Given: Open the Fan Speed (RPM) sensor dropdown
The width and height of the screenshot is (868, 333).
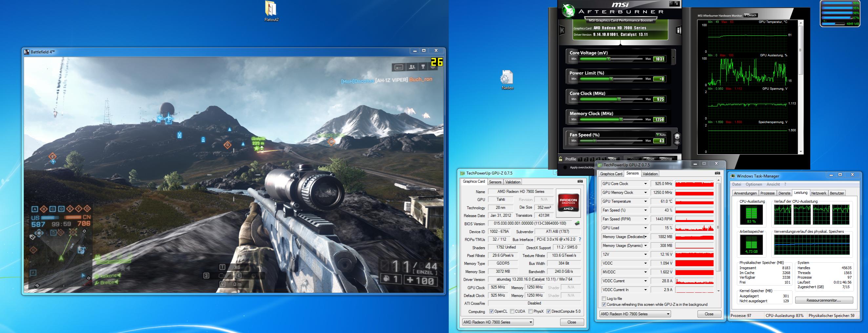Looking at the screenshot, I should click(645, 219).
